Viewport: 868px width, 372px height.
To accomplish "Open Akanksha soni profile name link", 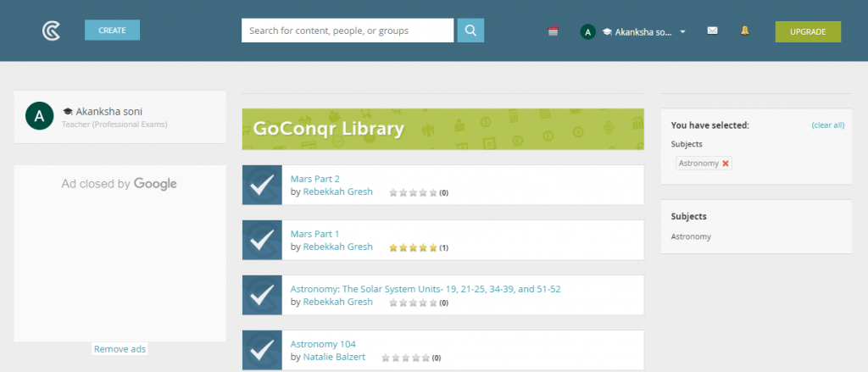I will (109, 112).
